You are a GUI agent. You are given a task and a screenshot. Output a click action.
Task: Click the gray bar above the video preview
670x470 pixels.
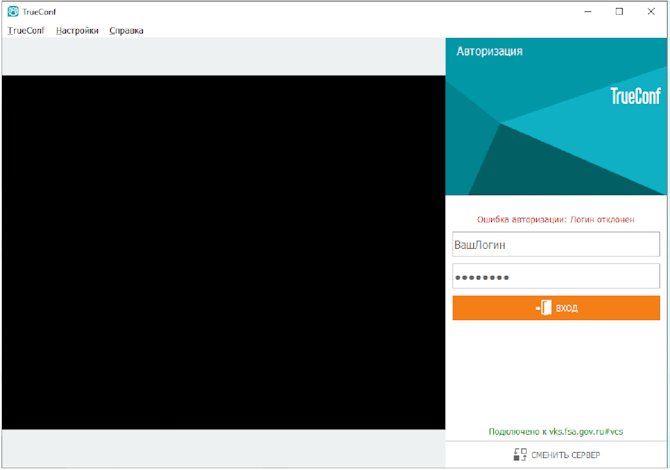click(223, 57)
